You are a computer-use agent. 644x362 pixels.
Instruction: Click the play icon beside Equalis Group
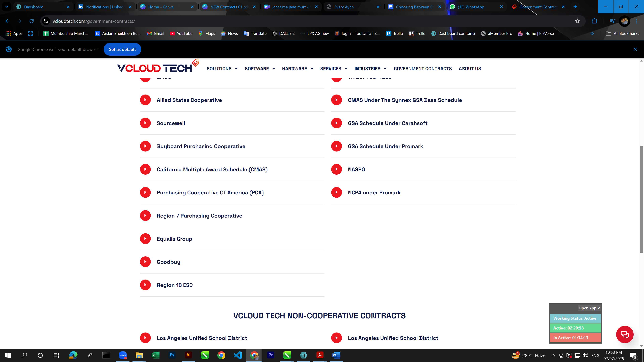click(145, 239)
